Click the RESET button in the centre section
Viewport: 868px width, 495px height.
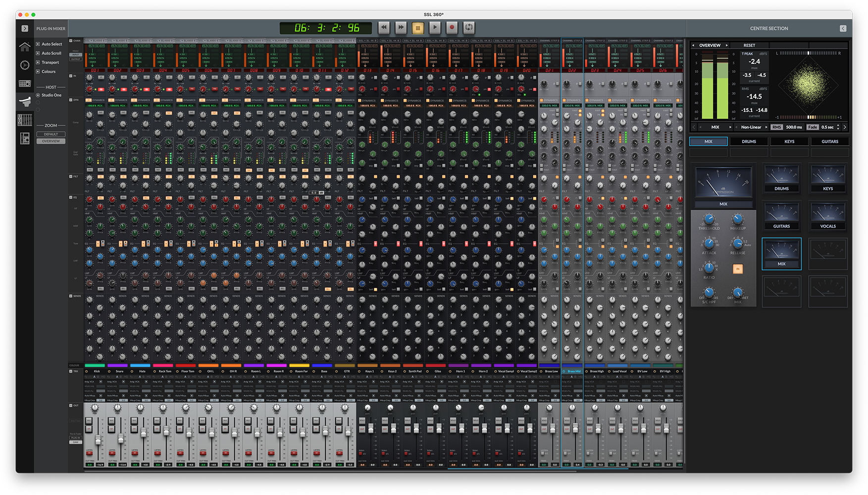pos(749,45)
